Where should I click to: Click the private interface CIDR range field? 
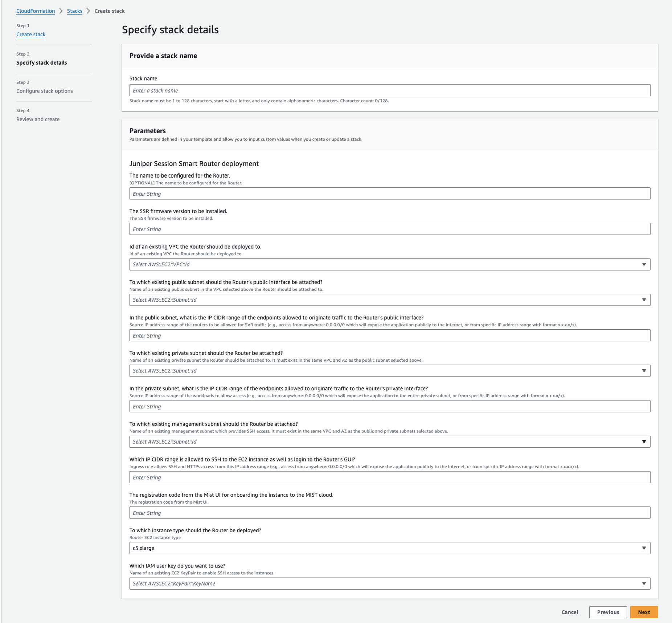click(x=389, y=406)
